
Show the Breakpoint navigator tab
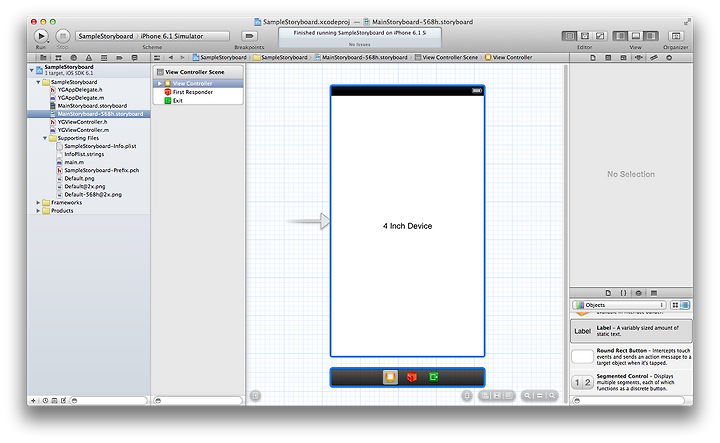[x=119, y=58]
